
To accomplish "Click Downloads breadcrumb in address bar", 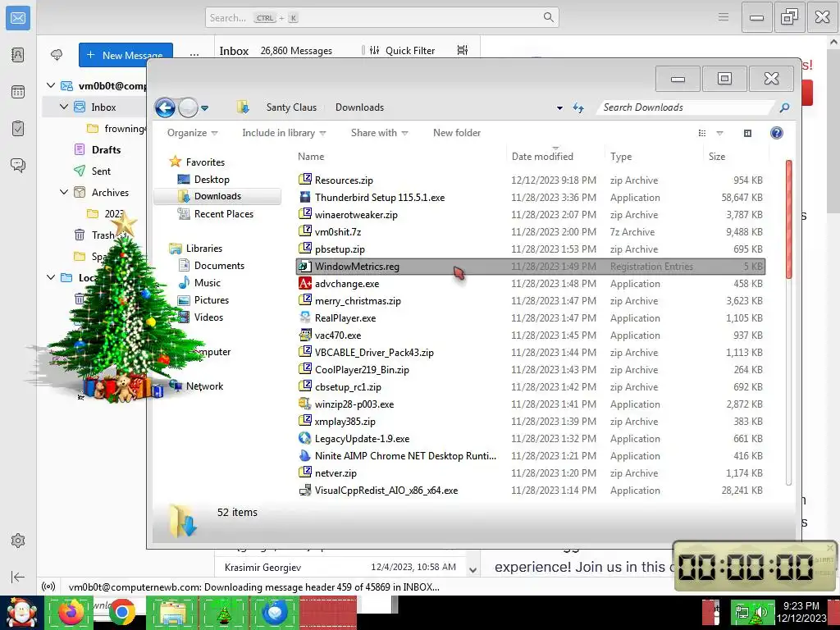I will point(359,107).
